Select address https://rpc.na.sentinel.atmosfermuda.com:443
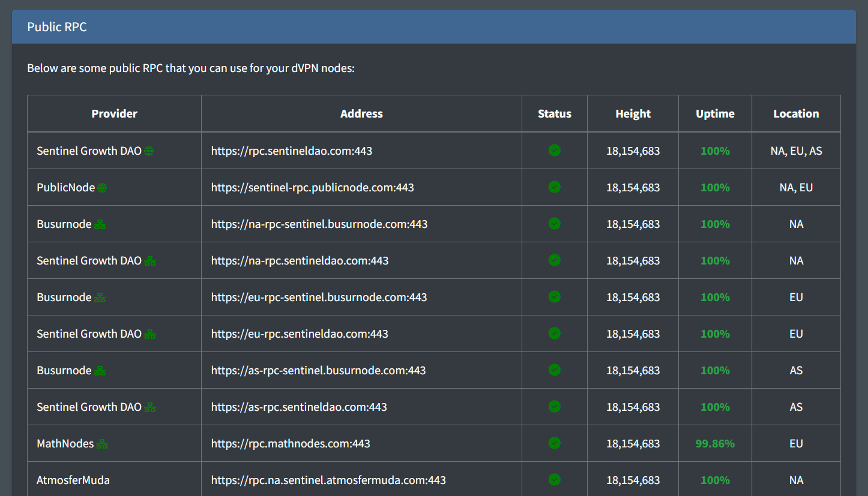Image resolution: width=868 pixels, height=496 pixels. coord(328,480)
